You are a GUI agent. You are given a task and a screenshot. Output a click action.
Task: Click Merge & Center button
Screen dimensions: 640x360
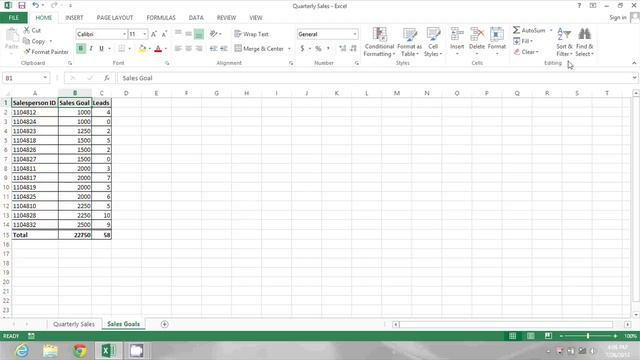[x=259, y=49]
